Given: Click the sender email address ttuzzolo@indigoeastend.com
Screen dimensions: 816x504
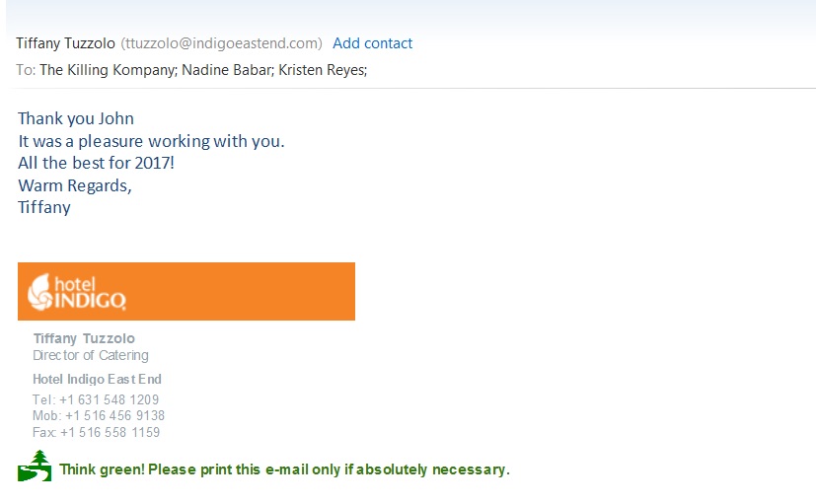Looking at the screenshot, I should [222, 43].
